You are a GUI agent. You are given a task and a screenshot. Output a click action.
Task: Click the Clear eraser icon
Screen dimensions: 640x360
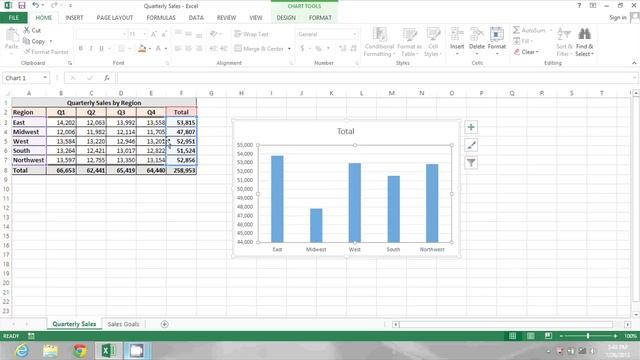pyautogui.click(x=517, y=52)
